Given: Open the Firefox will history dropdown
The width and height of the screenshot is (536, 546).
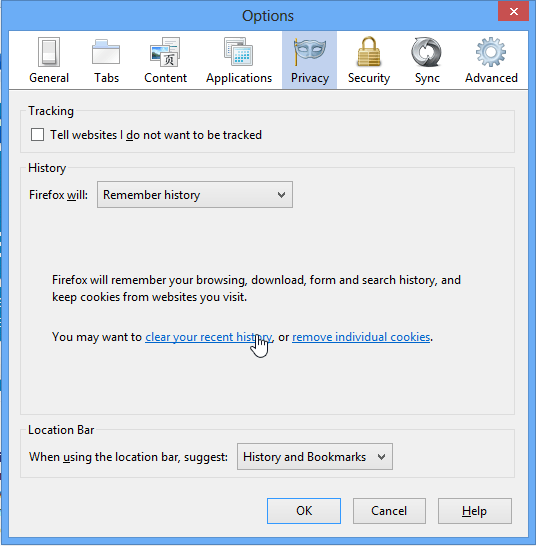Looking at the screenshot, I should 195,195.
